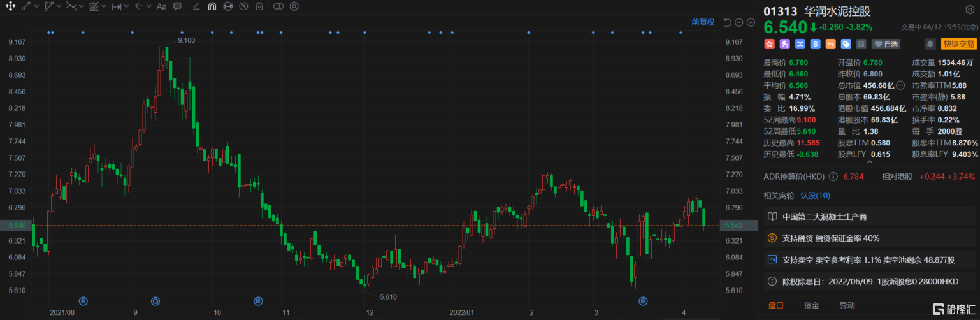This screenshot has height=320, width=980.
Task: Hide all drawings with the crossed-eye icon
Action: (x=243, y=6)
